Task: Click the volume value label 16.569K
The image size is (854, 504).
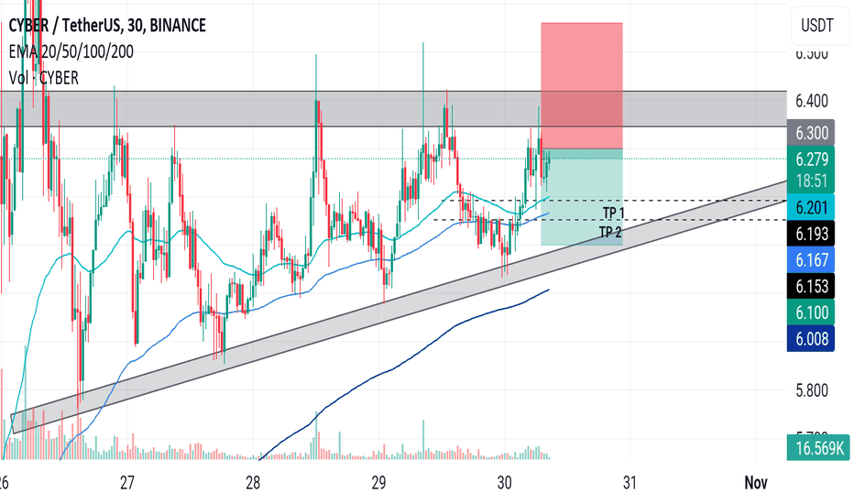Action: click(818, 448)
